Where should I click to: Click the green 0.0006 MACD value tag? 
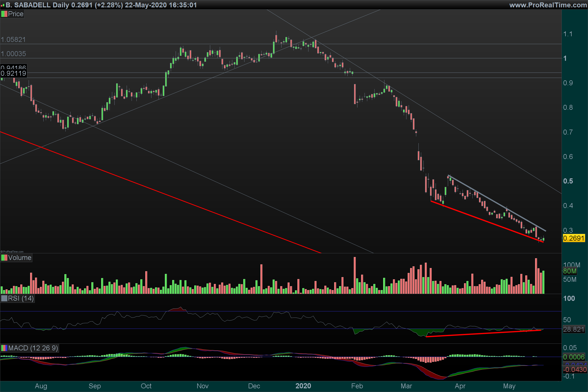pyautogui.click(x=574, y=357)
